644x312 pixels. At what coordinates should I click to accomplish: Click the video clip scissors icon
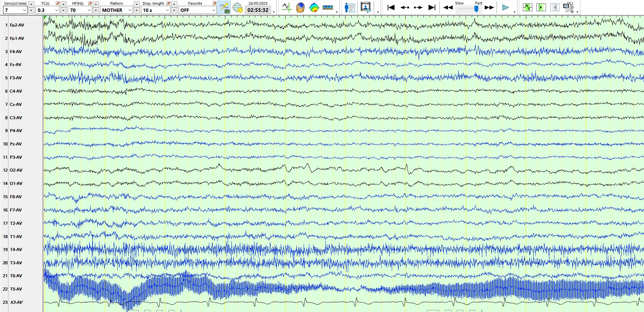click(568, 7)
